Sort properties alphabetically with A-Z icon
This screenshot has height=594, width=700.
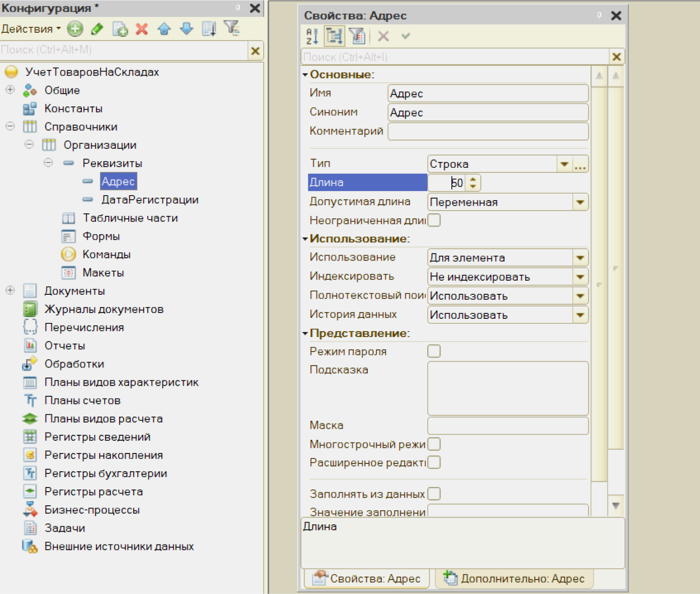click(x=312, y=36)
